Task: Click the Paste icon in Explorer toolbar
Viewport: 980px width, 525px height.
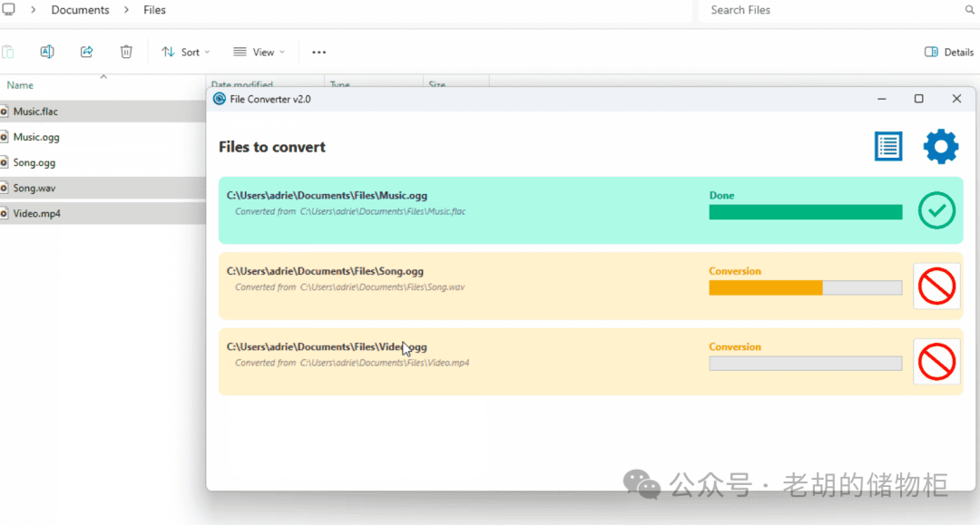Action: (7, 52)
